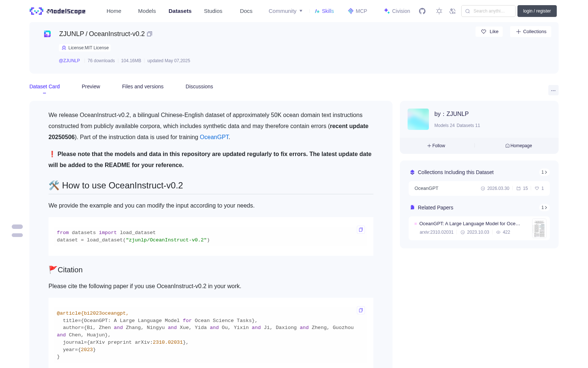Viewport: 588px width, 368px height.
Task: Click the paper view count '422'
Action: (506, 232)
